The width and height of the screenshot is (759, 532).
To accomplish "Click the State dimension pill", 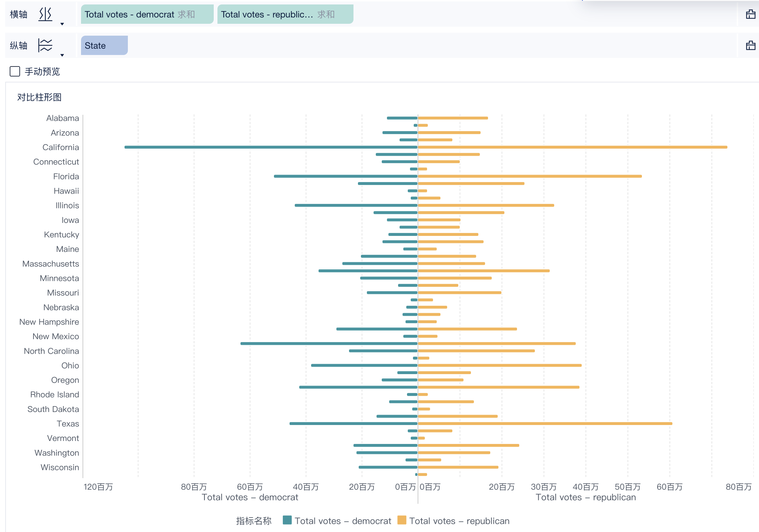I will (x=104, y=46).
